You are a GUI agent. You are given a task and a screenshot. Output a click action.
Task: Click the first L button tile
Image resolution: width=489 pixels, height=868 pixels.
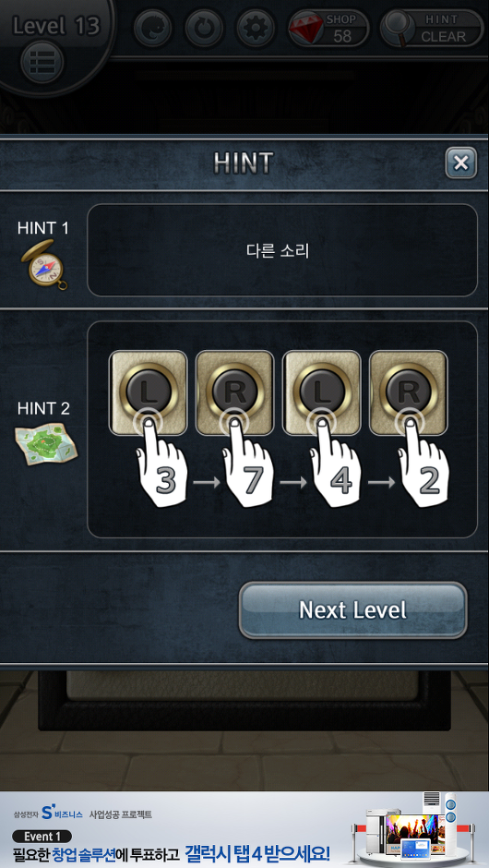click(149, 392)
